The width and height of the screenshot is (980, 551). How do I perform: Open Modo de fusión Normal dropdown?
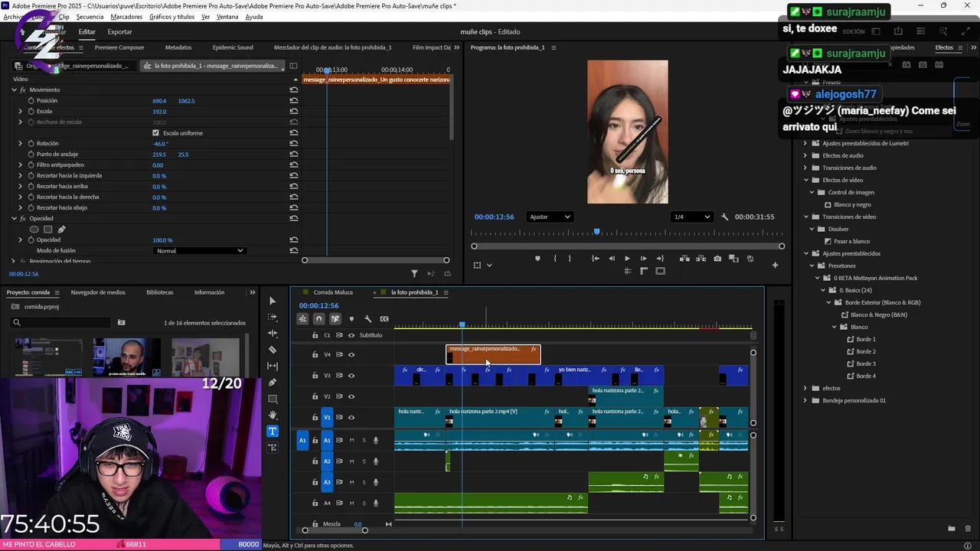tap(199, 250)
